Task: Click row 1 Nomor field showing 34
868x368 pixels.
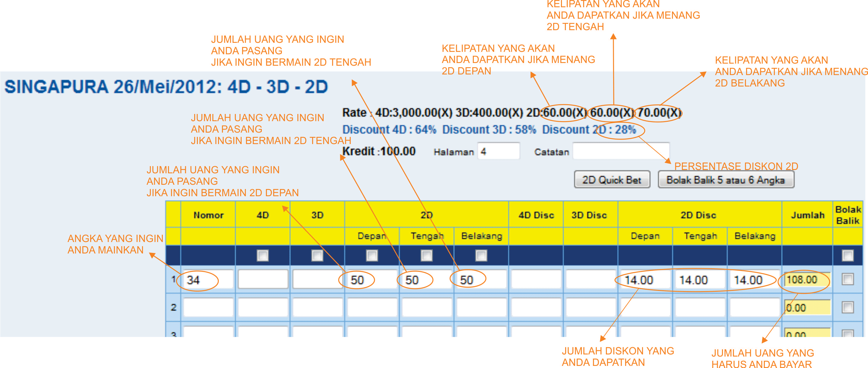Action: [208, 279]
